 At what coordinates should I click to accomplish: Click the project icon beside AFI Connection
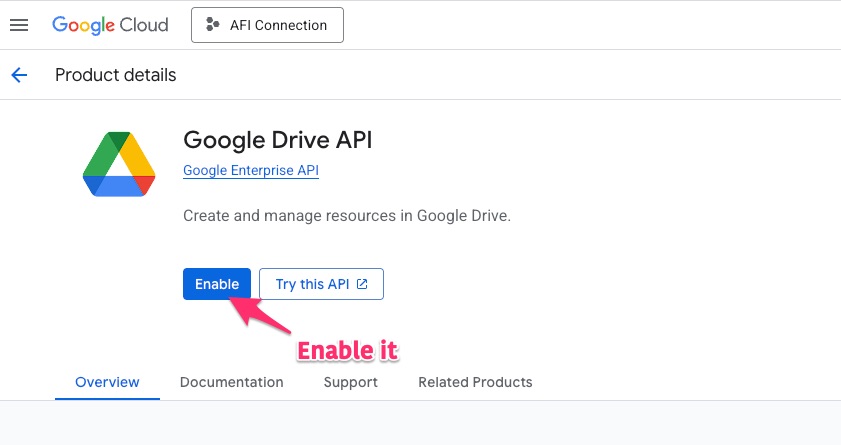212,25
